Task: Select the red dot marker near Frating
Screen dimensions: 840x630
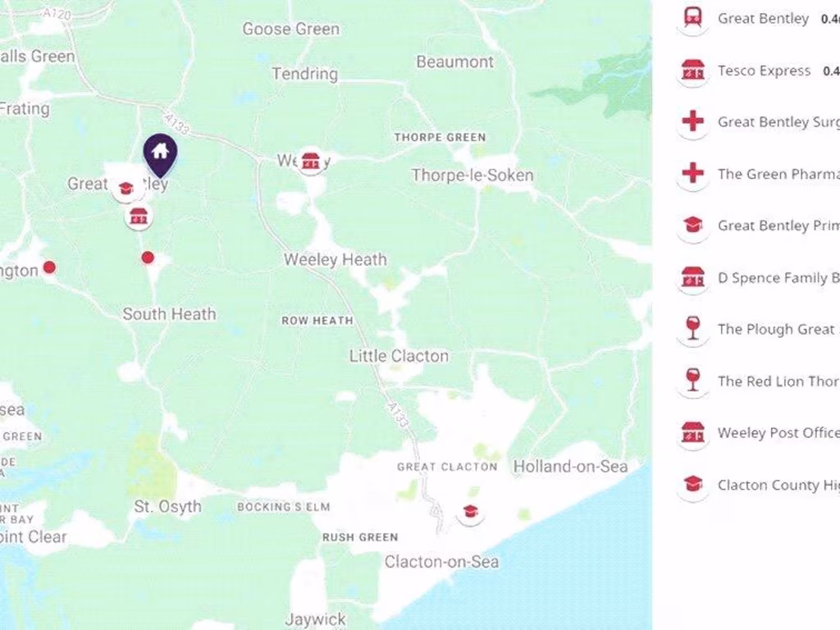Action: [49, 267]
